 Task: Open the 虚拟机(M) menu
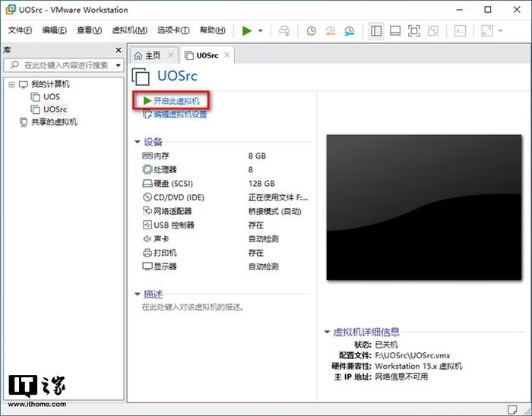click(130, 30)
